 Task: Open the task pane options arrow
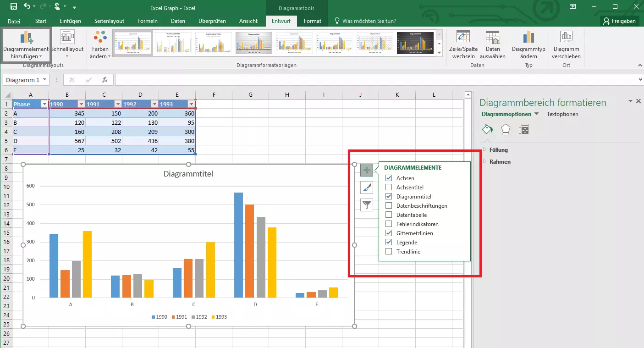point(631,101)
